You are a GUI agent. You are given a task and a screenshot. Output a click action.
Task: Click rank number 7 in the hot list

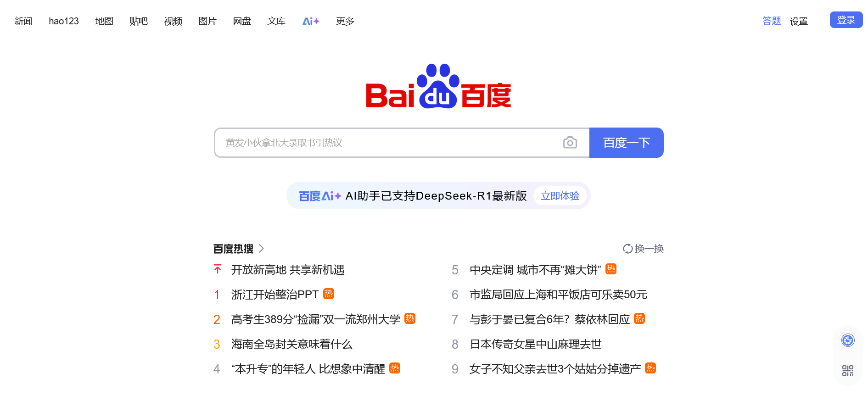(x=455, y=319)
